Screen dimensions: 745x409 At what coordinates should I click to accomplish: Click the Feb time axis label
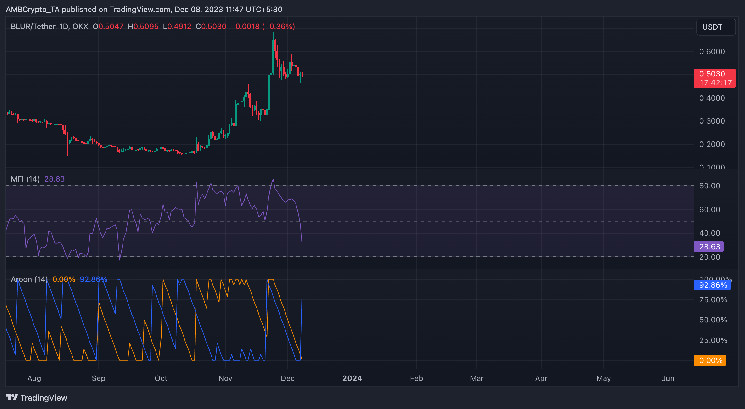tap(416, 378)
